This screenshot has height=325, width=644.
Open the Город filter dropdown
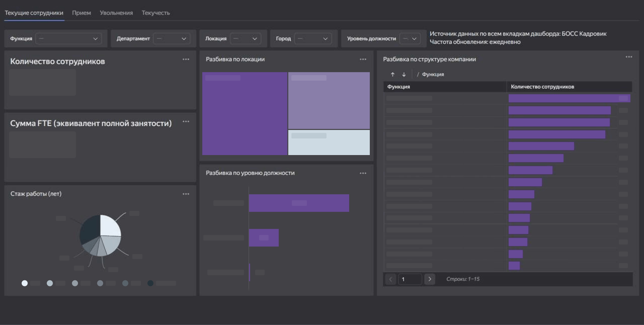(313, 39)
